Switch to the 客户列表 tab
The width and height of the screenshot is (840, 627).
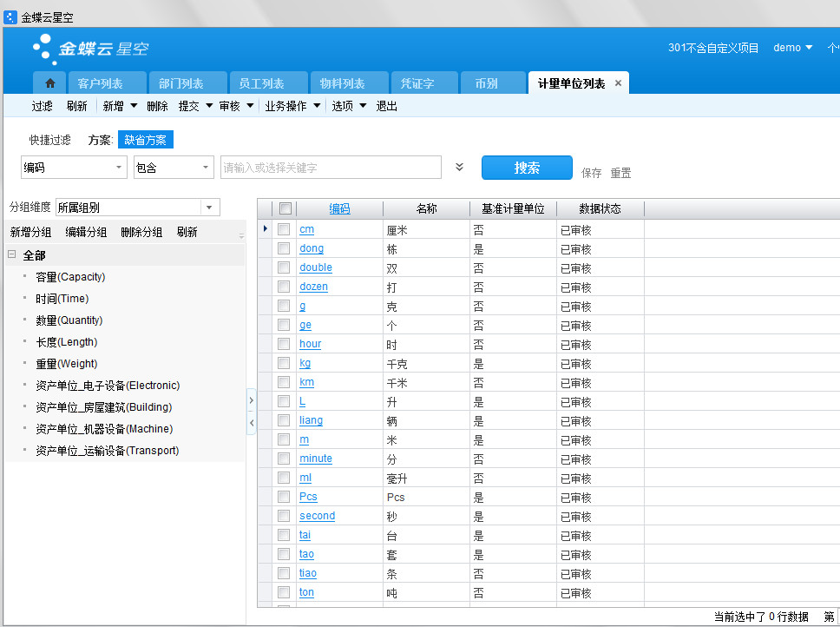[100, 83]
